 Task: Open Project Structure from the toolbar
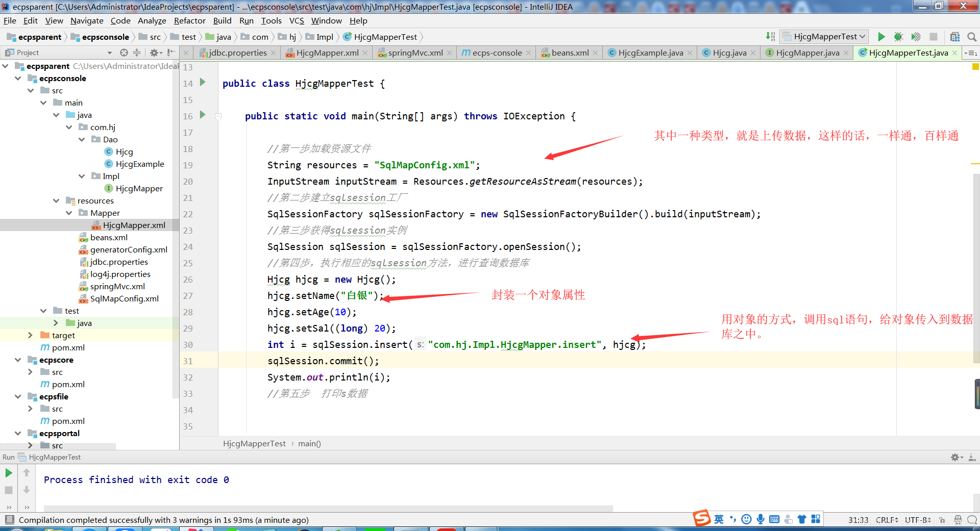click(x=955, y=37)
